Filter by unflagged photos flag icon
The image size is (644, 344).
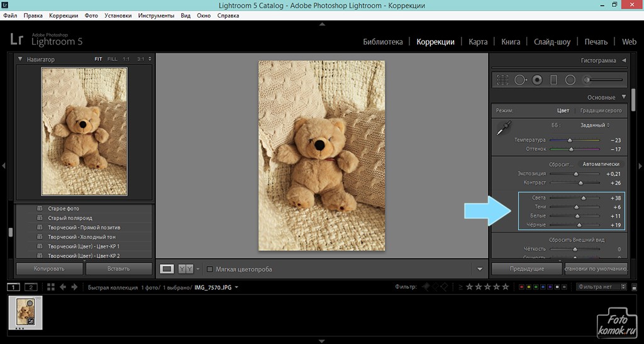click(x=435, y=287)
